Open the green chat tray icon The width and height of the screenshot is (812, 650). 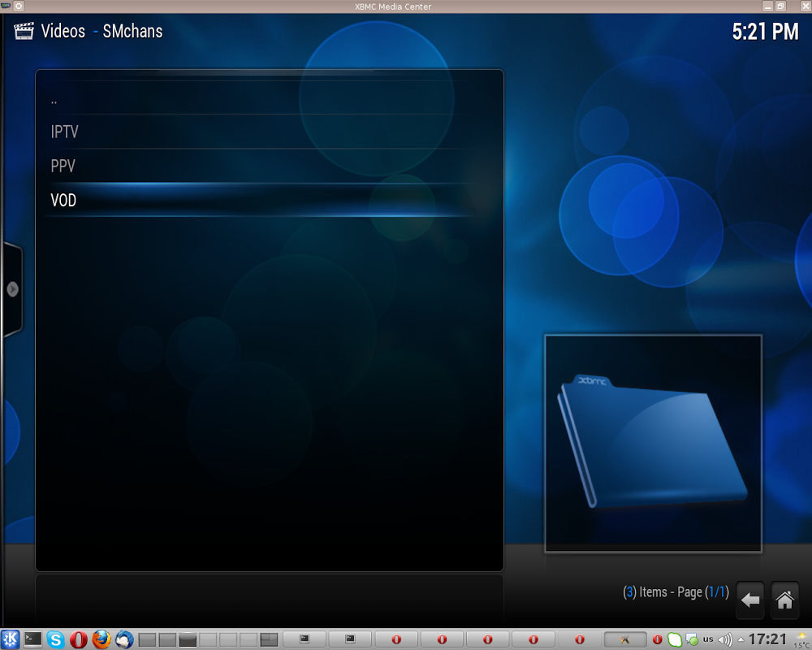point(674,639)
